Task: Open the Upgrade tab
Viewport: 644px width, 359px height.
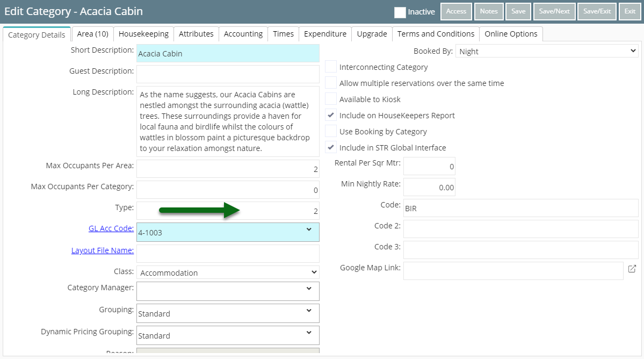Action: point(372,34)
